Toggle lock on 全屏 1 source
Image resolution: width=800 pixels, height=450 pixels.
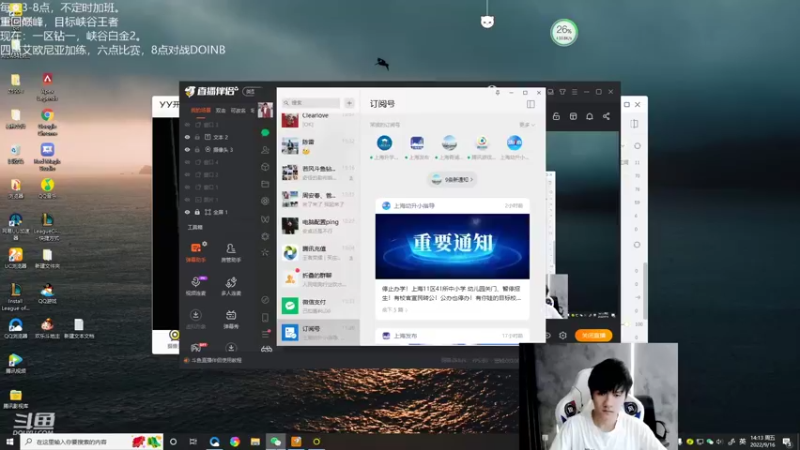coord(197,212)
